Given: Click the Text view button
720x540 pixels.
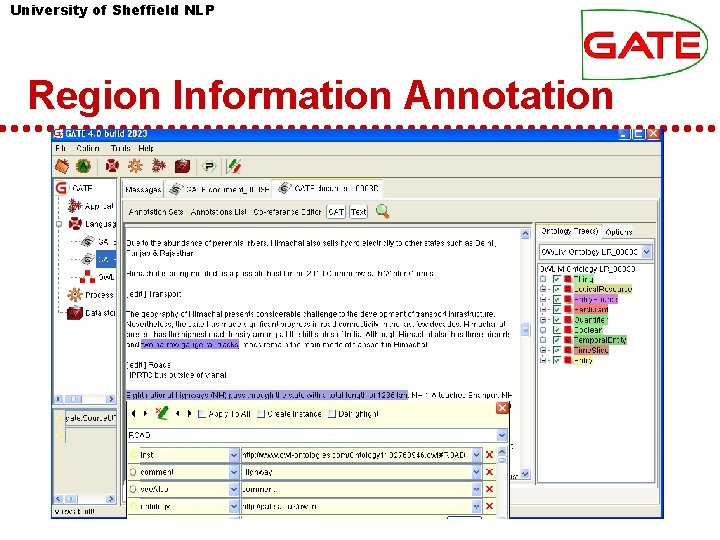Looking at the screenshot, I should tap(359, 212).
